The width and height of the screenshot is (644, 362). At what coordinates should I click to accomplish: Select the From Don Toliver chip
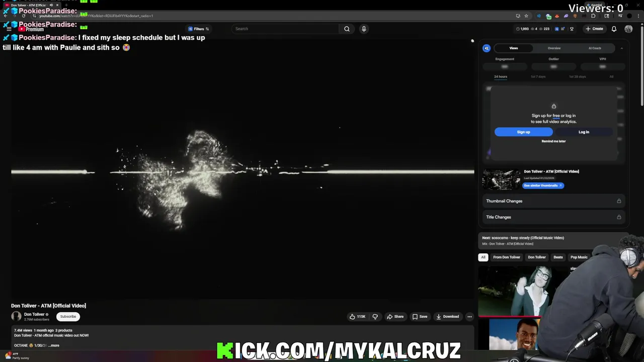(507, 257)
